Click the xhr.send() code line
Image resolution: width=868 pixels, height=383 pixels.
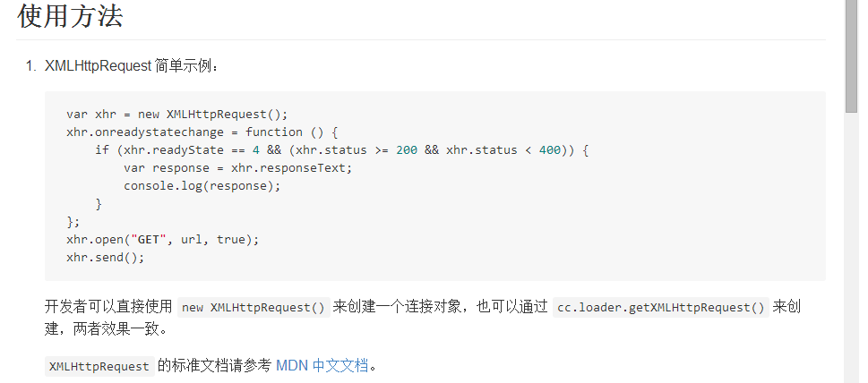coord(105,258)
